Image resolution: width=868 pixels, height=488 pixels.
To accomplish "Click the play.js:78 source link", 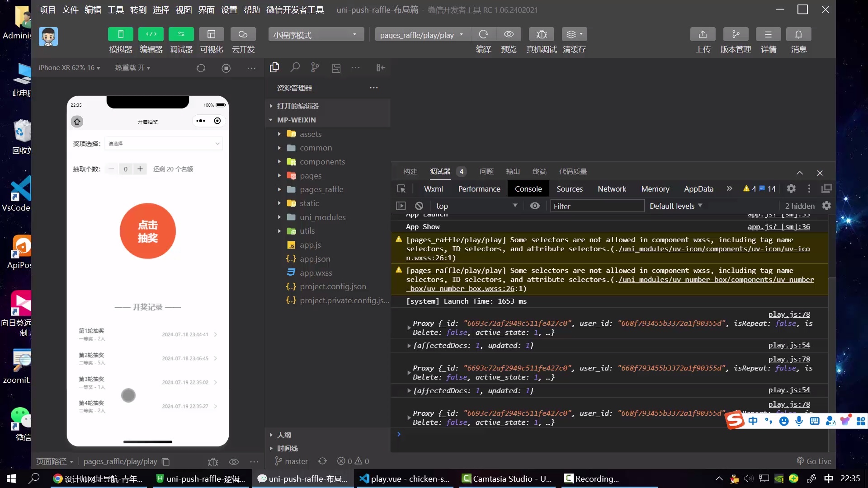I will tap(789, 314).
